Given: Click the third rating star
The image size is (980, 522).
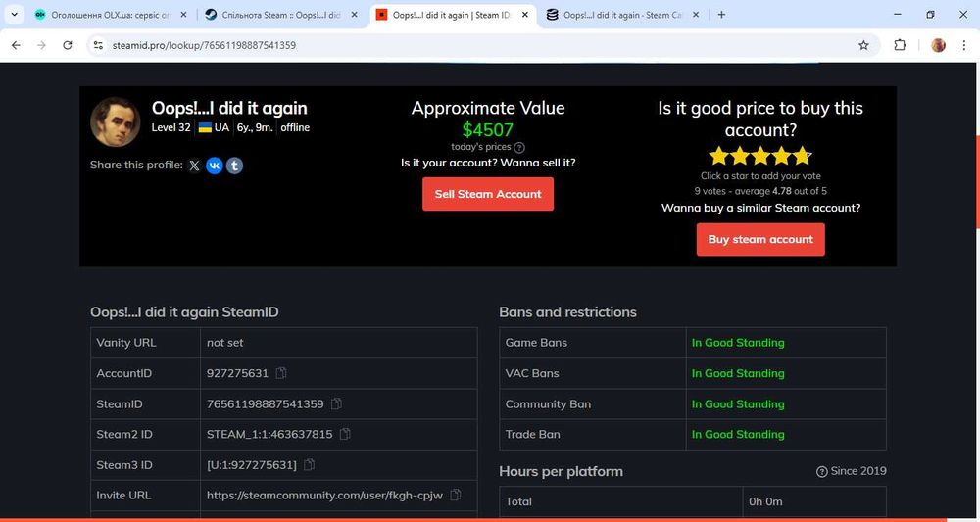Looking at the screenshot, I should (x=760, y=156).
